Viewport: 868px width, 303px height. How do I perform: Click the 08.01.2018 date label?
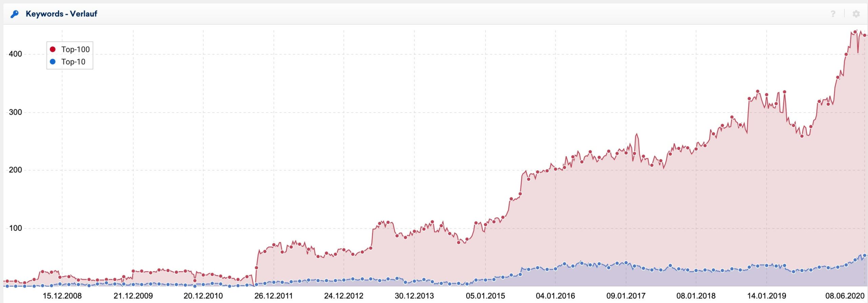696,296
